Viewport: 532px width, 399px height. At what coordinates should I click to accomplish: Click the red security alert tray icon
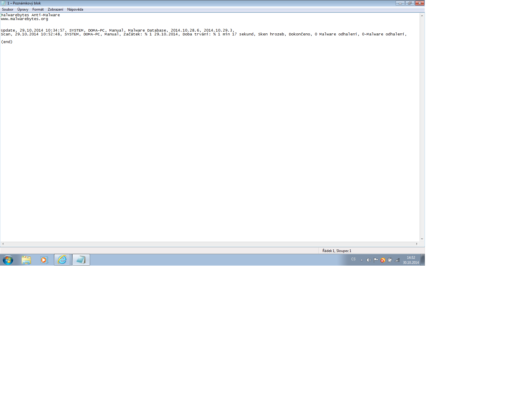383,260
